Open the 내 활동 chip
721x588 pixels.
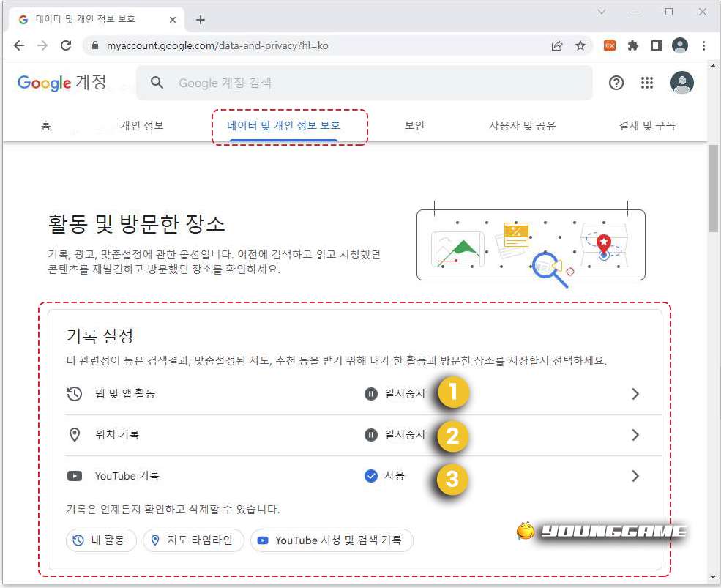(x=101, y=540)
